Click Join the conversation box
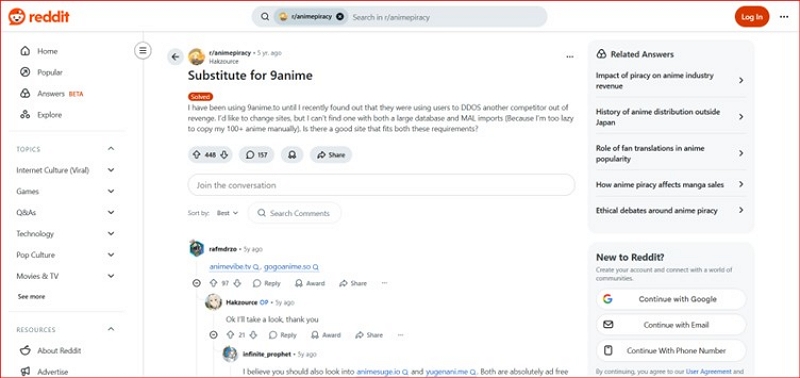The width and height of the screenshot is (800, 378). point(381,185)
